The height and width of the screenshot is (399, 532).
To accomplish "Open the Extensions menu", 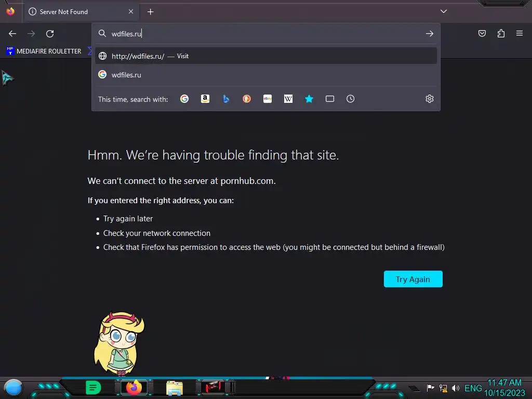I will pos(501,33).
